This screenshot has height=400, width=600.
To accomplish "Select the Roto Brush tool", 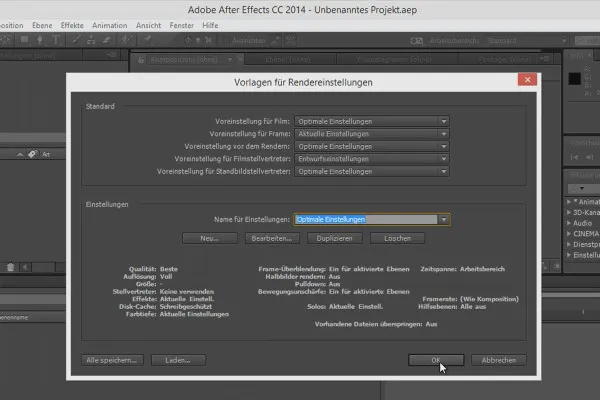I will click(126, 40).
